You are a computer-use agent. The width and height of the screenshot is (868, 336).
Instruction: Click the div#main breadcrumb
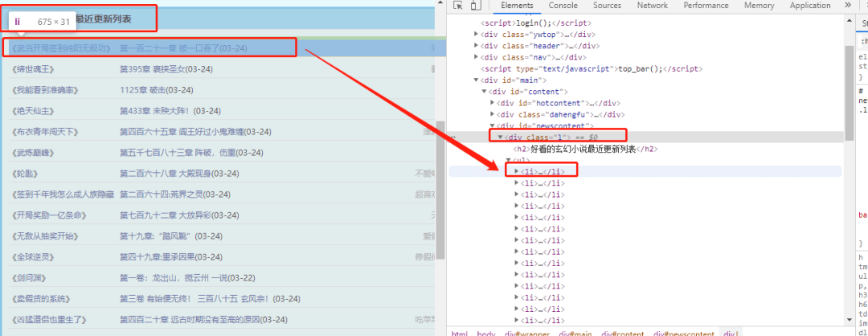pos(575,334)
